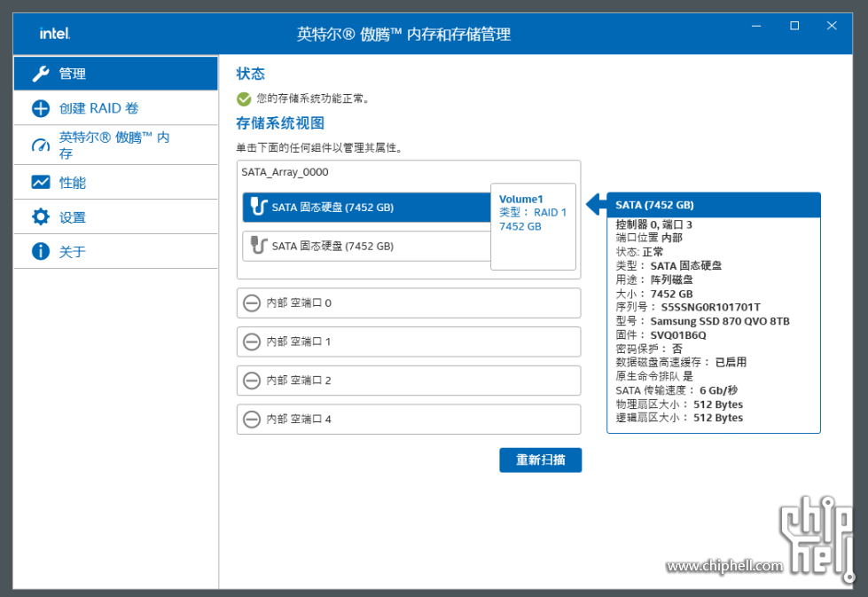Viewport: 868px width, 597px height.
Task: Click the serial number S5SSNG0R101701T
Action: [711, 307]
